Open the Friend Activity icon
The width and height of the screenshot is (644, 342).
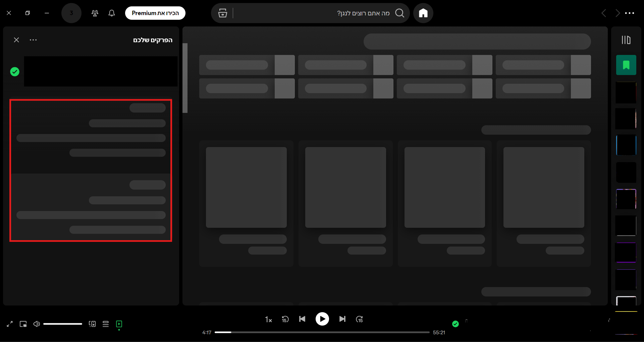95,13
